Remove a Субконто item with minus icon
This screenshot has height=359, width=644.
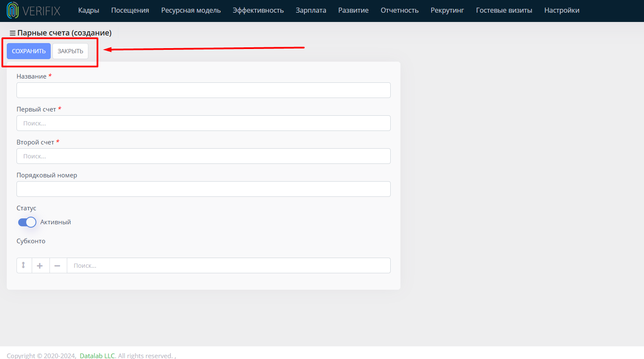58,266
